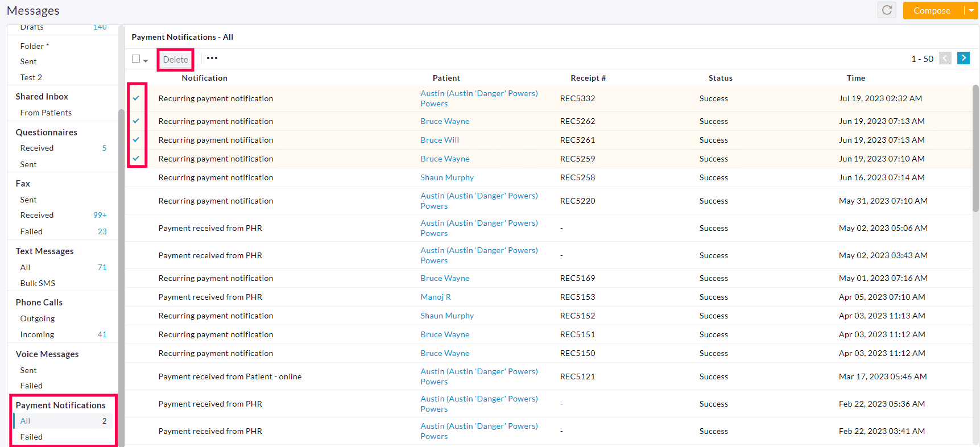Untick the REC5259 row checkmark

tap(137, 158)
